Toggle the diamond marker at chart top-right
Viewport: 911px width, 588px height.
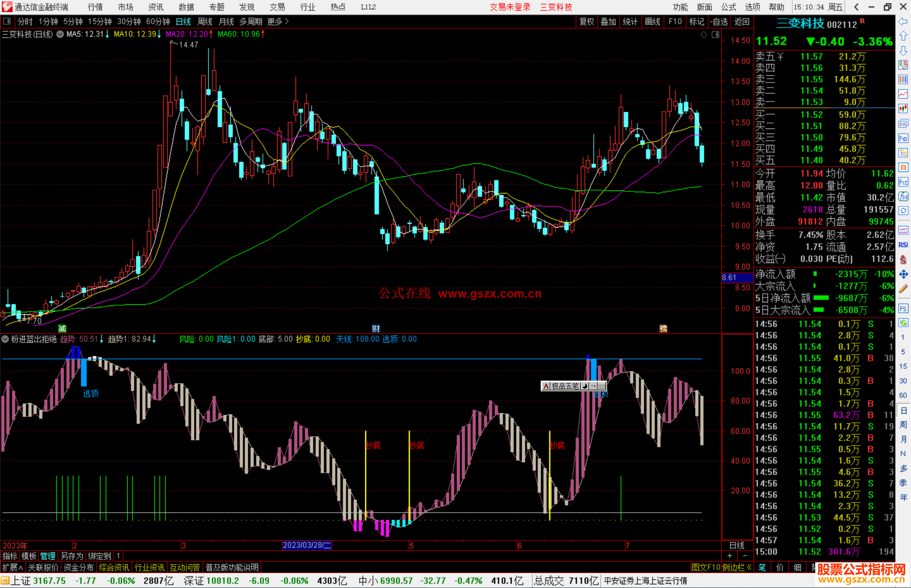(703, 35)
